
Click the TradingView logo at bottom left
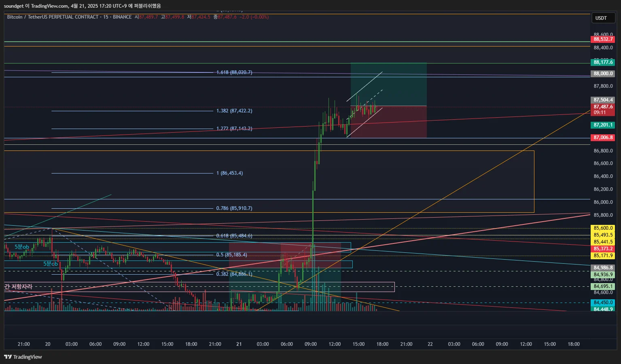(x=23, y=357)
